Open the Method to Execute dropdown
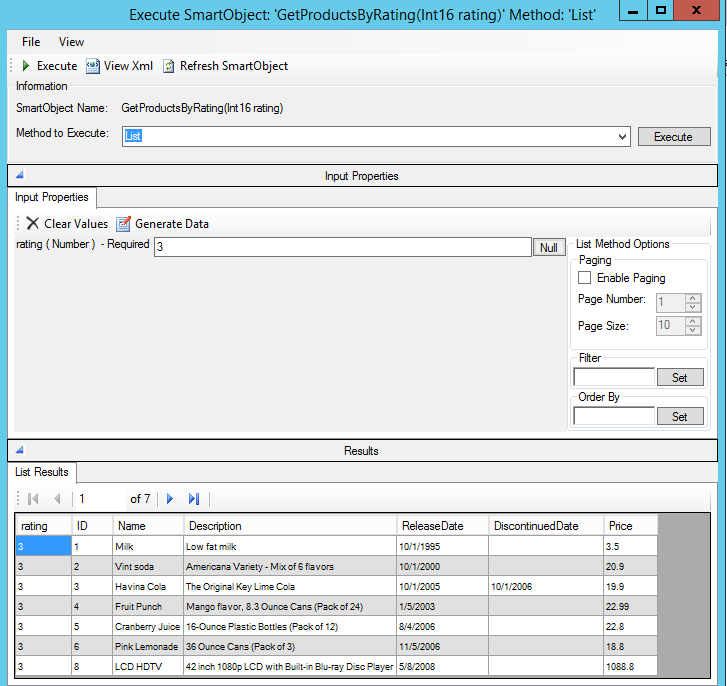Image resolution: width=727 pixels, height=686 pixels. (x=622, y=136)
